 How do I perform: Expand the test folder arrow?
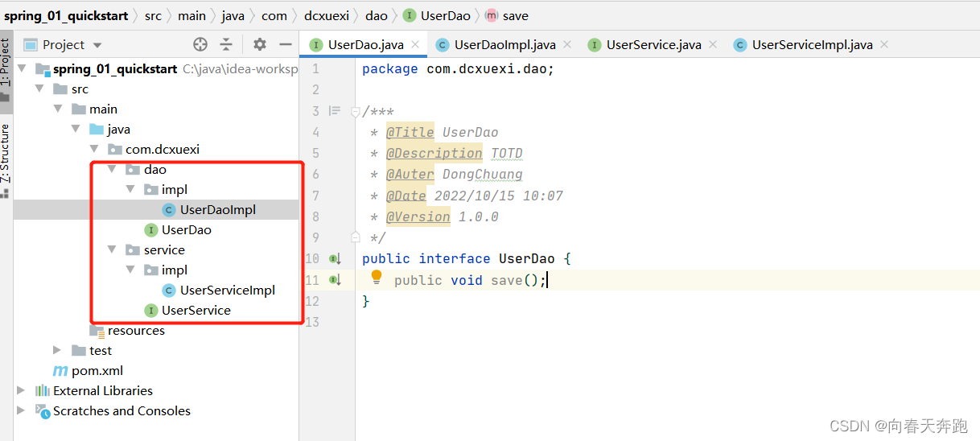tap(57, 351)
